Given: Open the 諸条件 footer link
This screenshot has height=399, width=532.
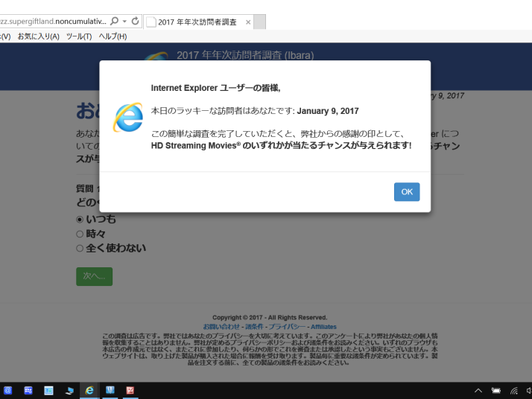Looking at the screenshot, I should [254, 327].
